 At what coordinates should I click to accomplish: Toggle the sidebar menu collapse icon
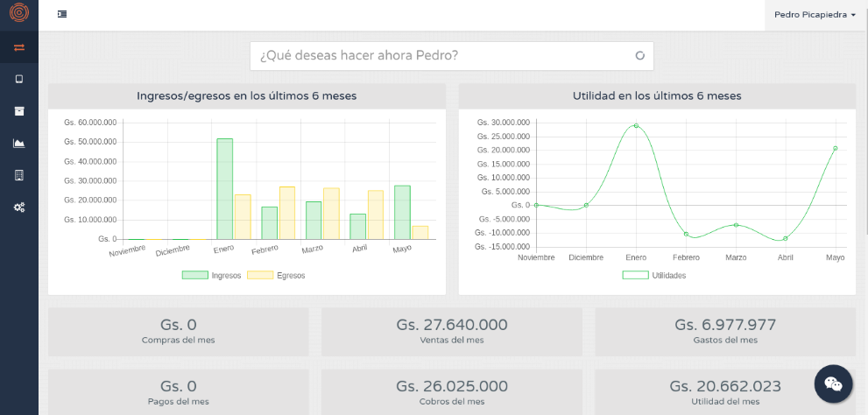(61, 15)
